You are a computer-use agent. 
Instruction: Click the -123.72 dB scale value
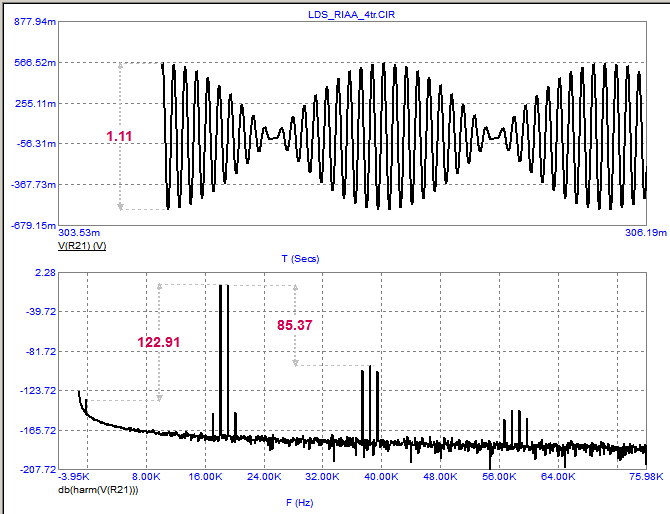[38, 391]
